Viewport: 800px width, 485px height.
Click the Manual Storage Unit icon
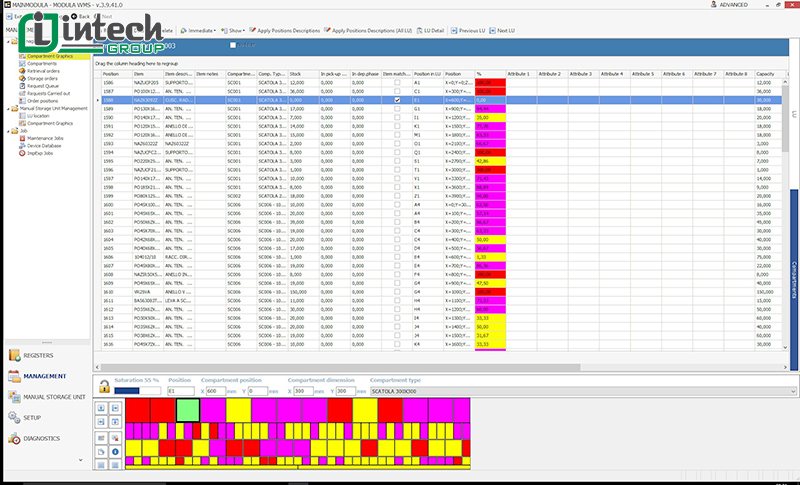click(x=14, y=397)
